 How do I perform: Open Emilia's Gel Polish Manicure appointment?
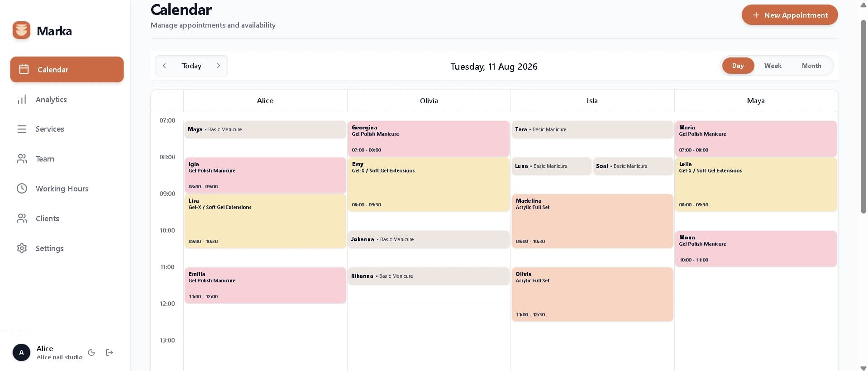(x=265, y=285)
